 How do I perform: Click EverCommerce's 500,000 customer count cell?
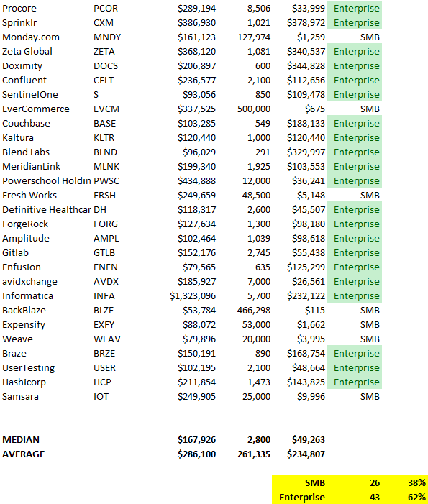coord(254,109)
